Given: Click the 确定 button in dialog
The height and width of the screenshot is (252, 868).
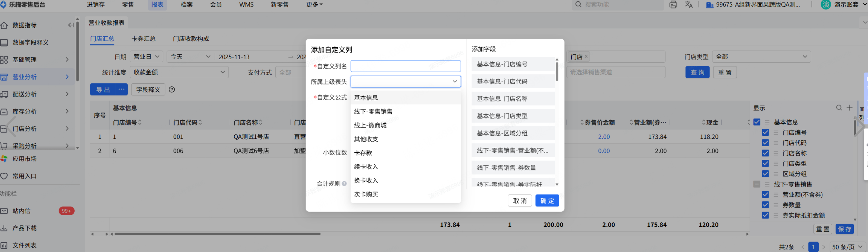Looking at the screenshot, I should pos(547,201).
